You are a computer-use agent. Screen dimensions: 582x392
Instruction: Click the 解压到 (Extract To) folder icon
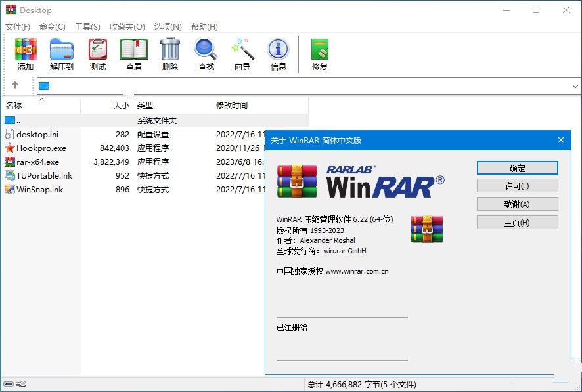pyautogui.click(x=62, y=49)
